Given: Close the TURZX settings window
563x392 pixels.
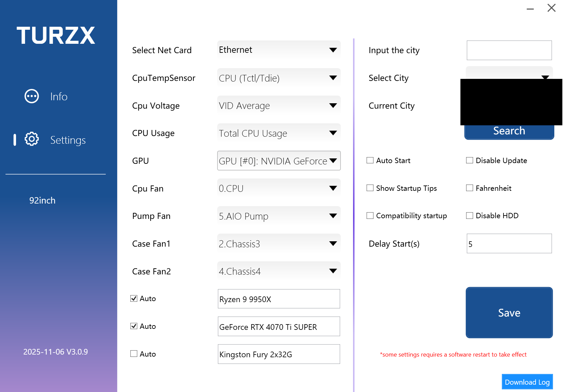Looking at the screenshot, I should (x=551, y=8).
